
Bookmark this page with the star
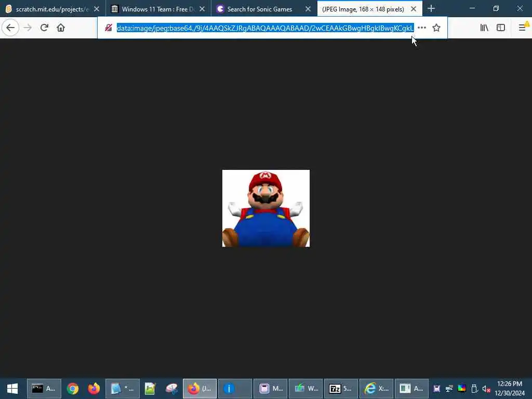click(436, 28)
